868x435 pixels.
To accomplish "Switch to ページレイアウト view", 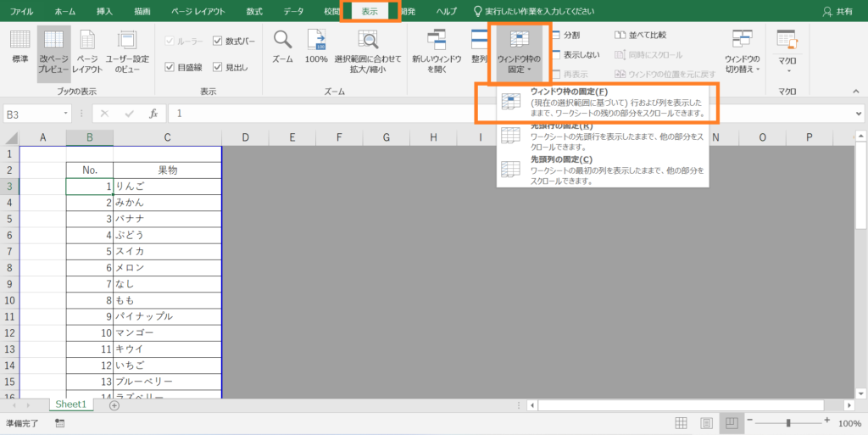I will 87,53.
